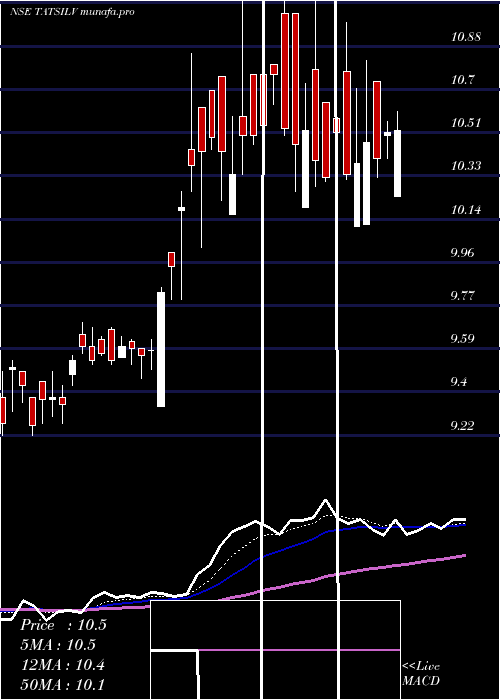500x700 pixels.
Task: Click the Price : 10.5 readout
Action: point(63,625)
